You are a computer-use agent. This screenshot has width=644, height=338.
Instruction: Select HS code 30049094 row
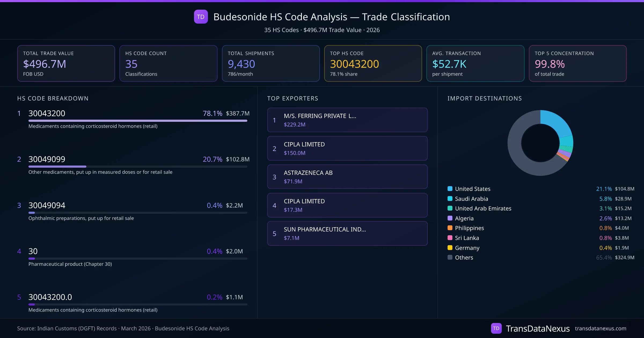tap(47, 205)
